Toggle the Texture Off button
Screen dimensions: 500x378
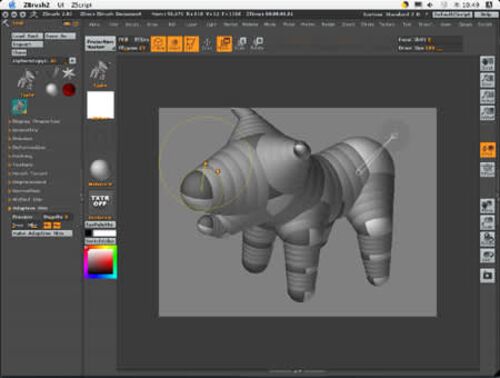coord(100,201)
